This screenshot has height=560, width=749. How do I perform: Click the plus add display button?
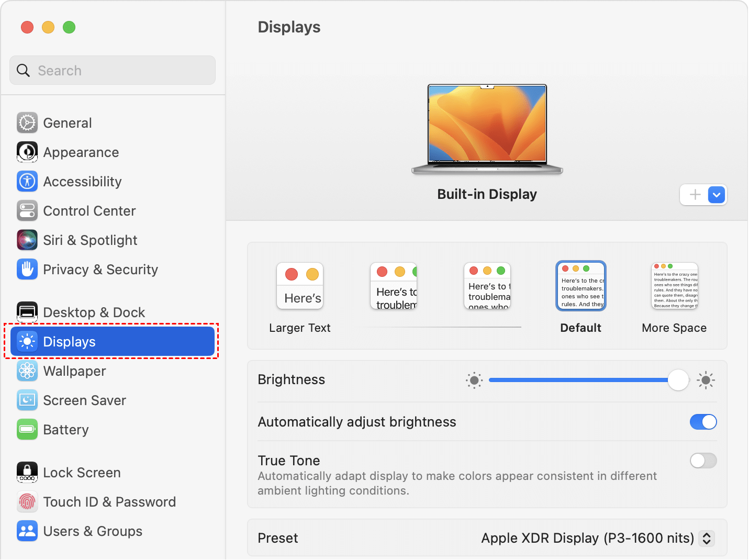coord(695,195)
